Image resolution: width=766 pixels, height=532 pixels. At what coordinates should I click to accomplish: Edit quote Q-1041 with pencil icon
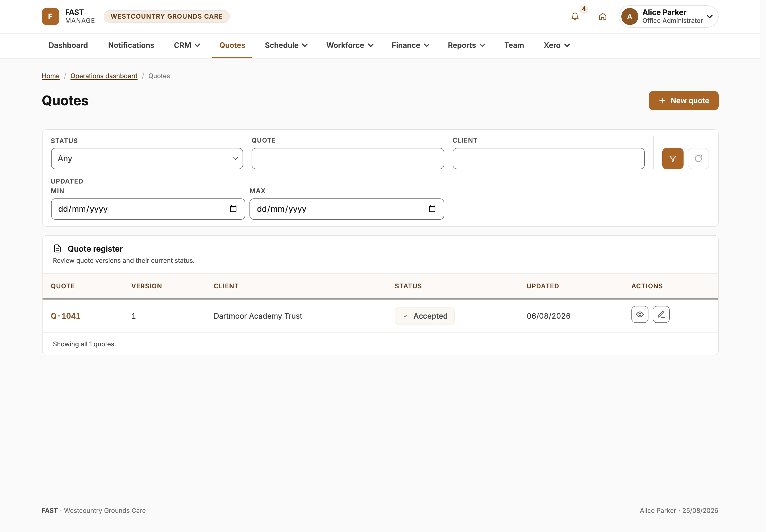tap(661, 314)
